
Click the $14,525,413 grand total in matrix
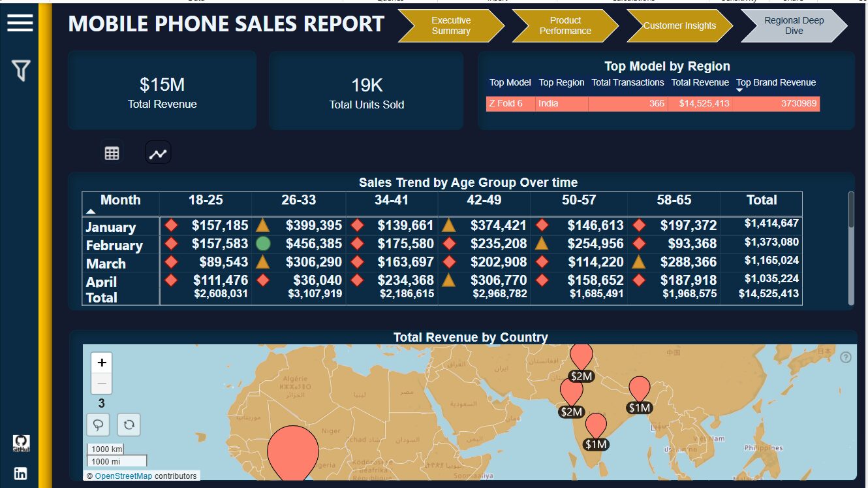769,294
